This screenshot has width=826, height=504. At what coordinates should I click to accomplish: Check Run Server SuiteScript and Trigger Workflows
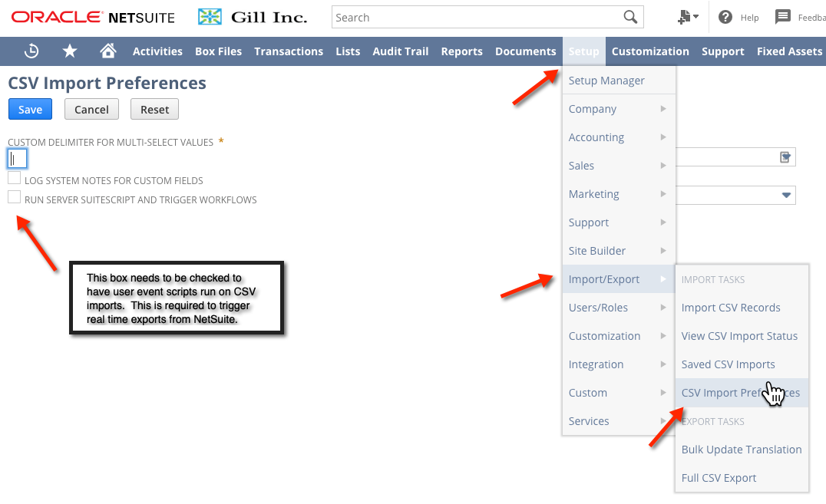tap(14, 198)
